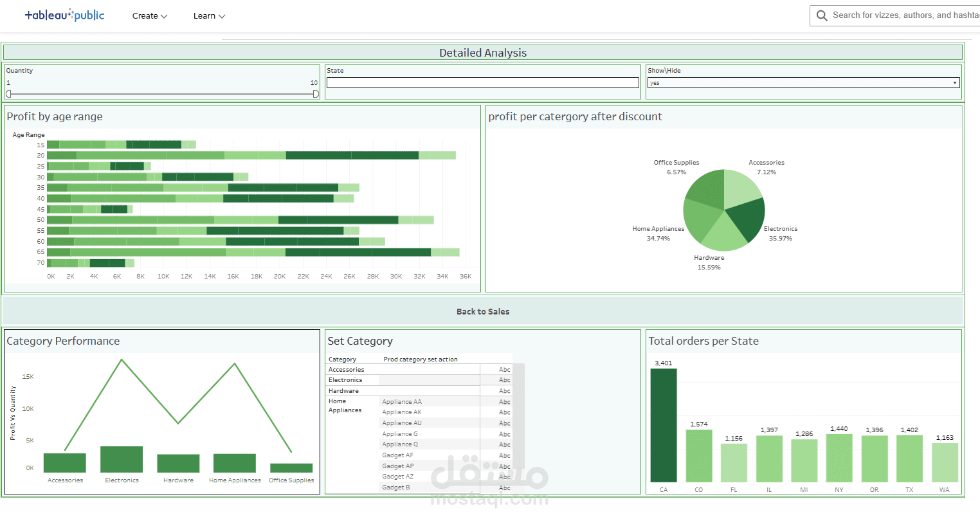The width and height of the screenshot is (980, 519).
Task: Click the 35.97% pie label
Action: (x=780, y=239)
